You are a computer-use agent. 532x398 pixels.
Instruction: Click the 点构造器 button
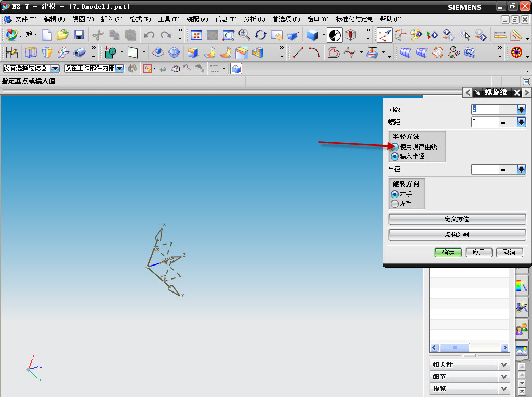[457, 235]
